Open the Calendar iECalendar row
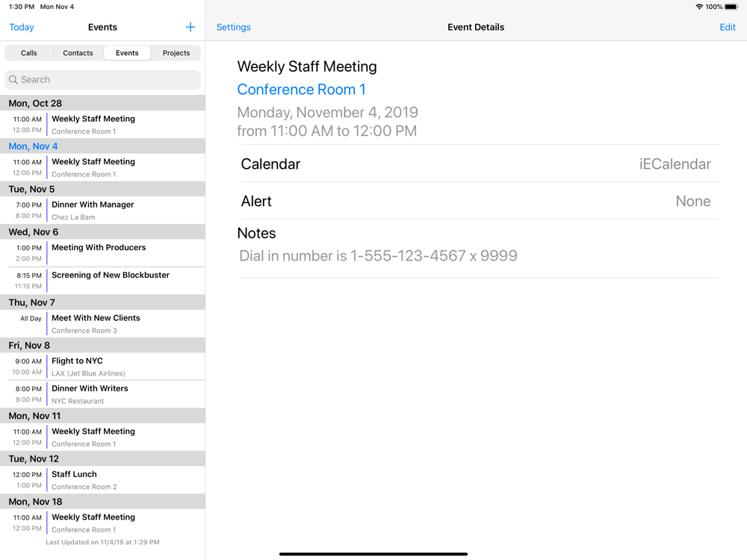747x560 pixels. coord(477,164)
